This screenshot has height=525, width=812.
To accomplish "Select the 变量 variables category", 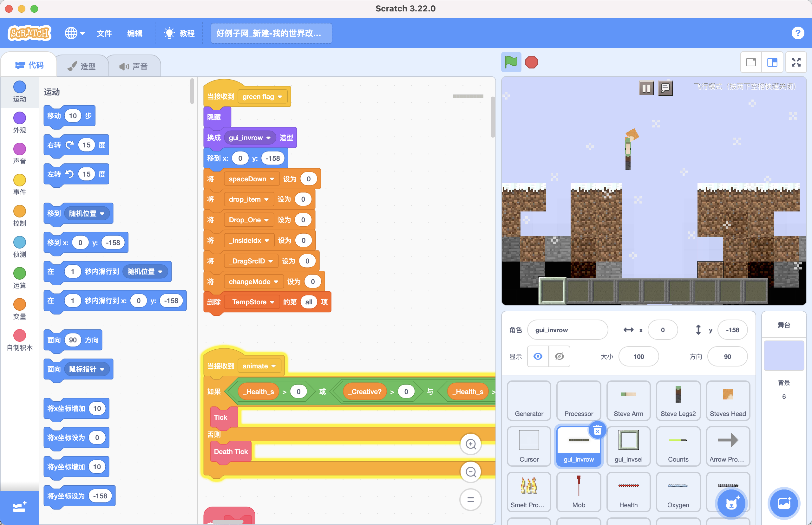I will [x=19, y=309].
